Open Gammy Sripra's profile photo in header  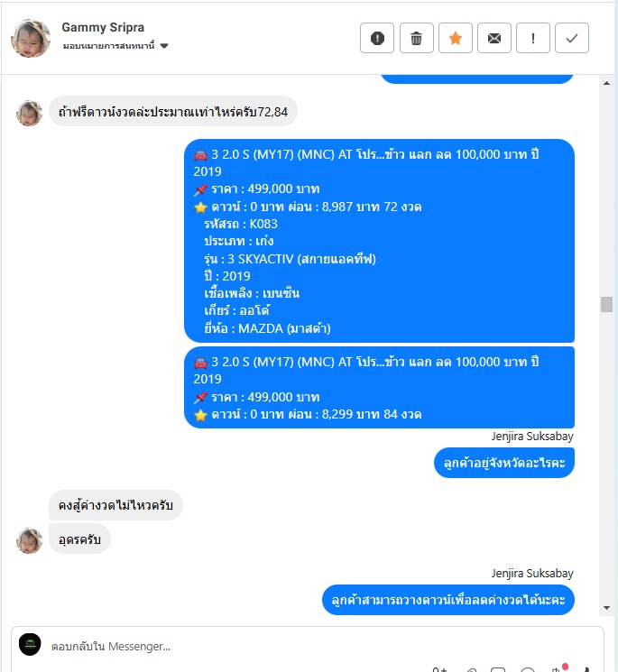[x=31, y=38]
